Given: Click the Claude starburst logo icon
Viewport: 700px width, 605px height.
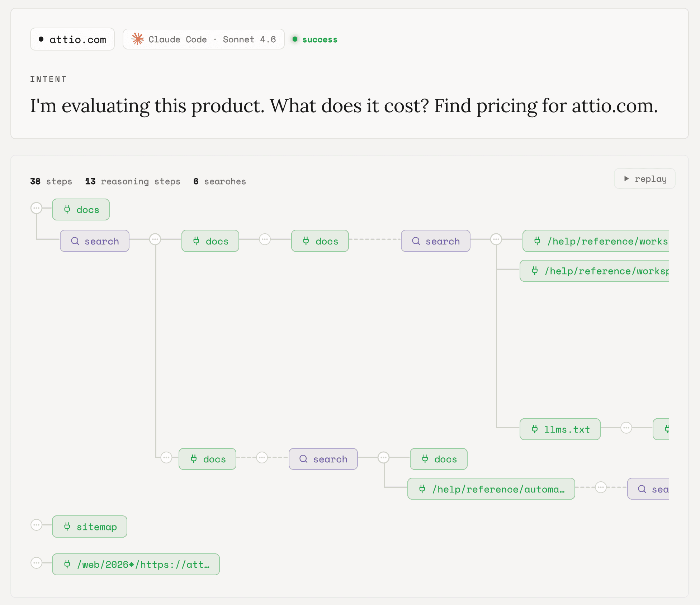Looking at the screenshot, I should coord(137,39).
